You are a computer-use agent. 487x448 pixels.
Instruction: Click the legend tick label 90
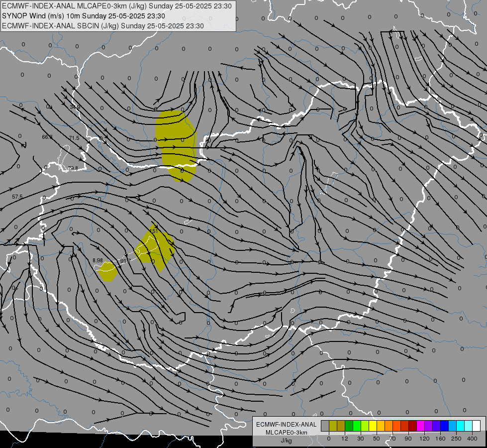(x=408, y=439)
